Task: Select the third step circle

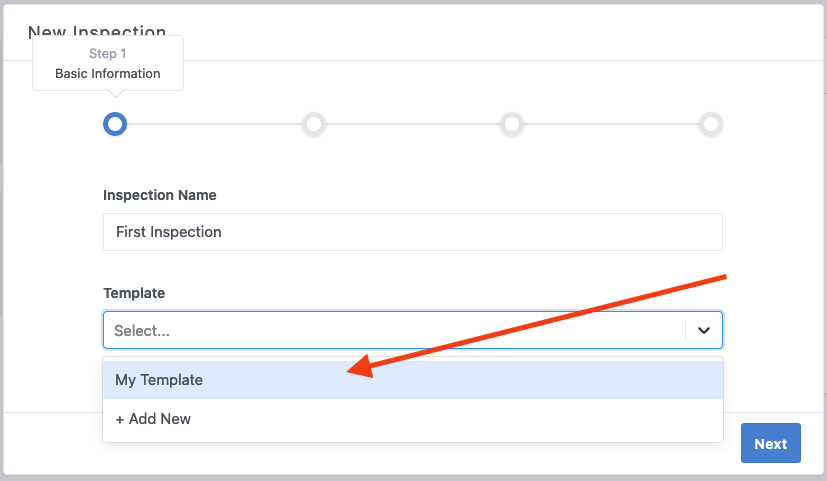Action: (512, 124)
